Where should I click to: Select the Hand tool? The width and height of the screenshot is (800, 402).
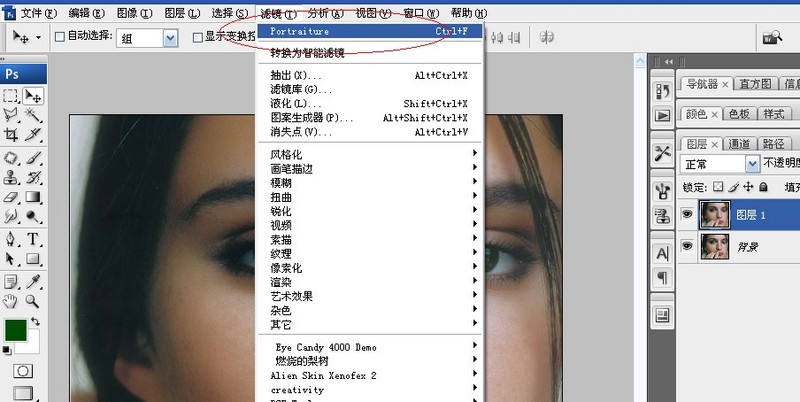pyautogui.click(x=11, y=300)
